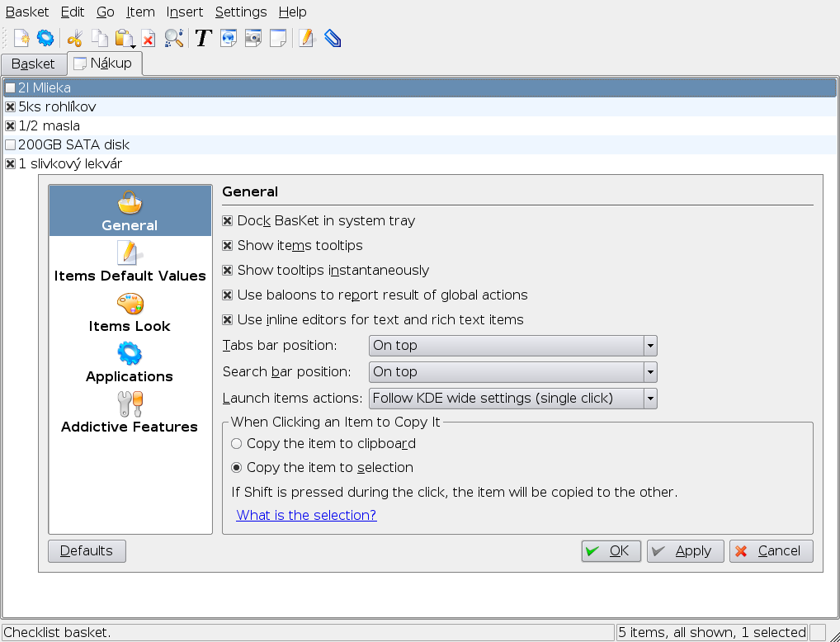This screenshot has height=642, width=840.
Task: Open the Tabs bar position dropdown
Action: pyautogui.click(x=512, y=346)
